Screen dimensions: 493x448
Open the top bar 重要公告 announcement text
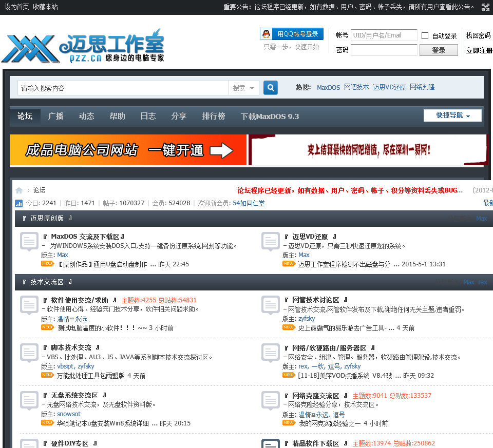click(349, 7)
